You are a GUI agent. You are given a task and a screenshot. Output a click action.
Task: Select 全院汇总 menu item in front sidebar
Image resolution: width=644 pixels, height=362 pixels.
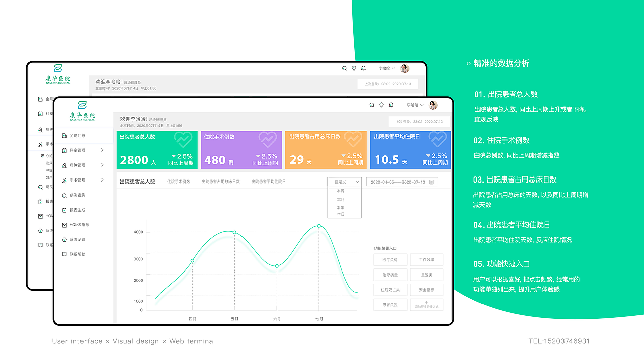pyautogui.click(x=84, y=136)
